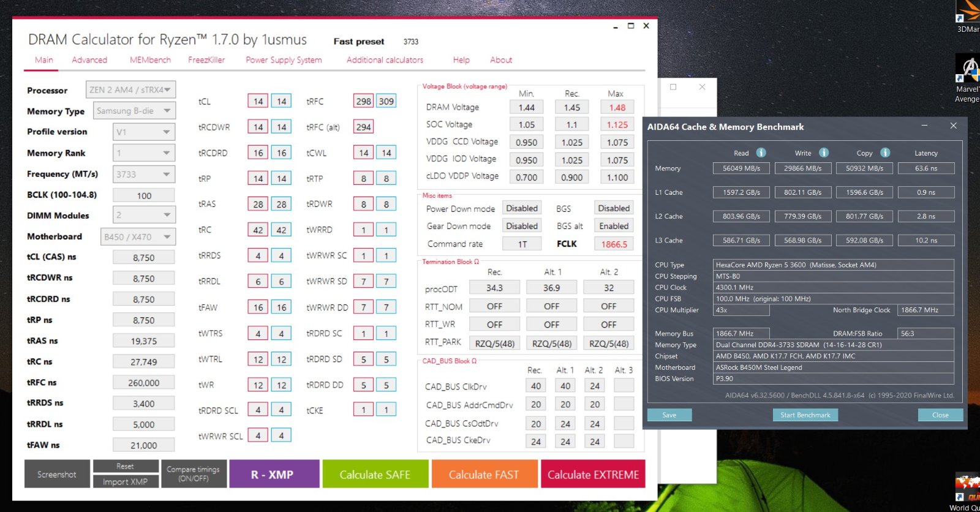Screen dimensions: 980x512
Task: Click the procODT Rec. value 34.3
Action: [494, 287]
